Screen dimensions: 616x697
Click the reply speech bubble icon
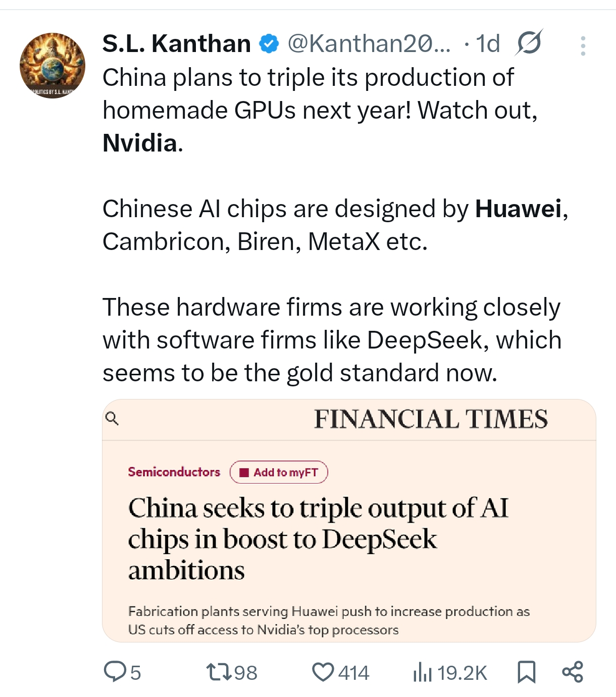point(115,672)
